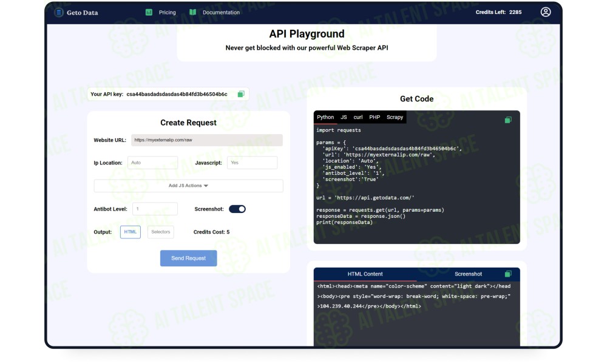Screen dimensions: 607x364
Task: Click the api.getodata.com url code line
Action: 365,198
